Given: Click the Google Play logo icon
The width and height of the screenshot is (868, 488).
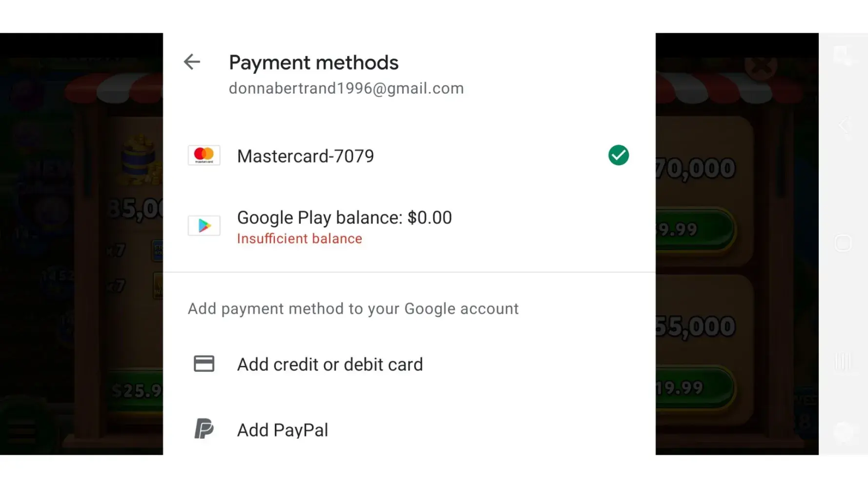Looking at the screenshot, I should 204,225.
